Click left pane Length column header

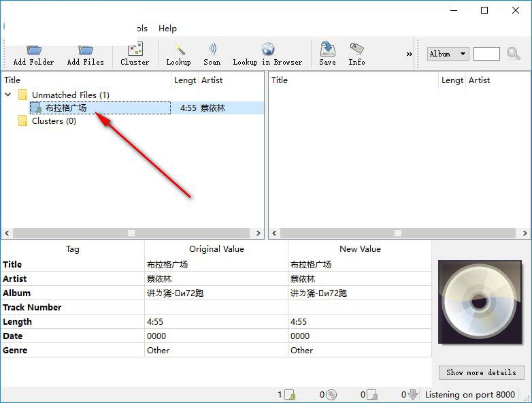[185, 80]
